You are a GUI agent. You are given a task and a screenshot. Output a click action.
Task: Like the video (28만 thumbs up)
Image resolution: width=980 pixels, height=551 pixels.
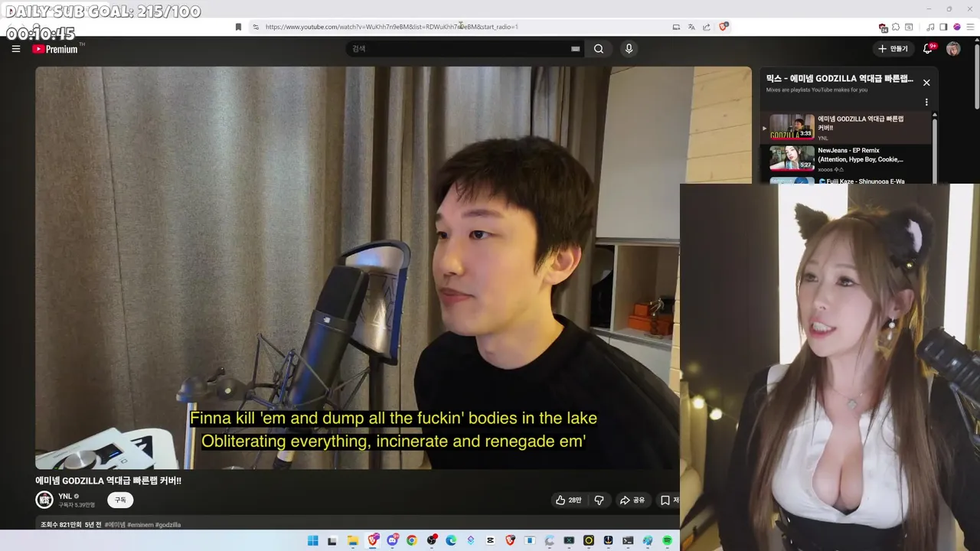[x=568, y=500]
